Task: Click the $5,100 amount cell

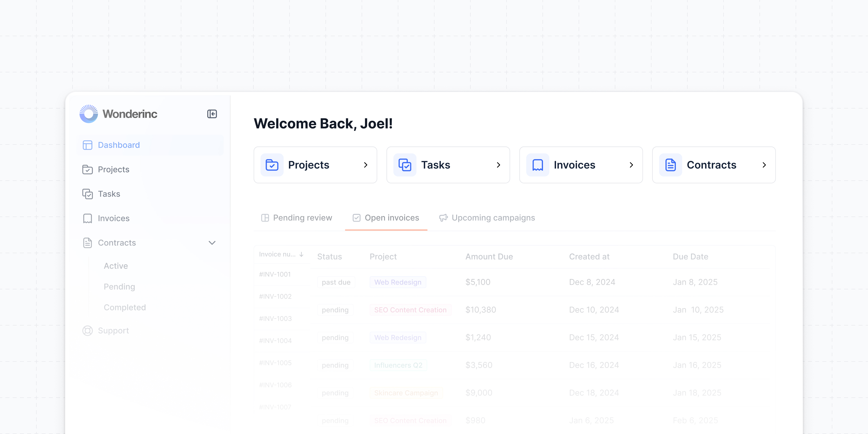Action: [x=478, y=282]
